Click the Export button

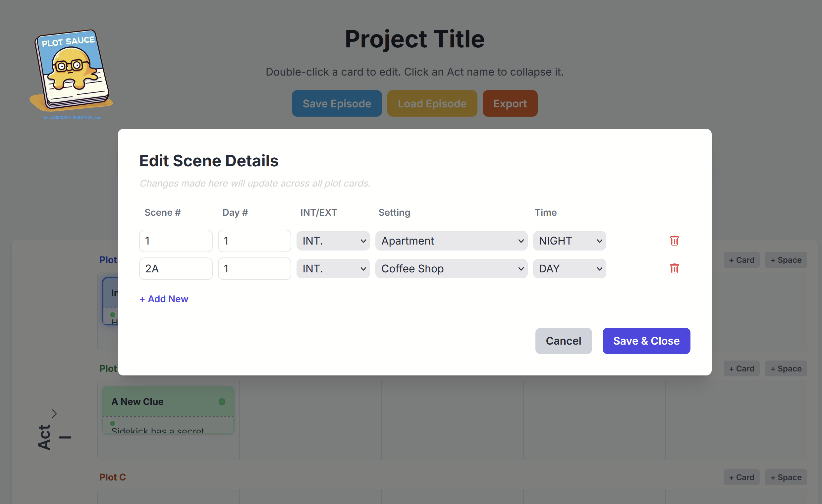pos(510,103)
